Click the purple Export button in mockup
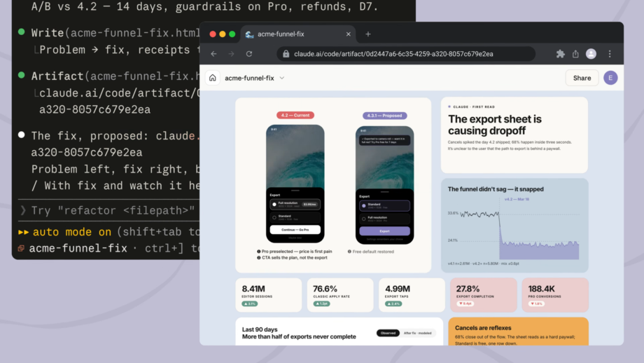Image resolution: width=644 pixels, height=363 pixels. pyautogui.click(x=384, y=231)
